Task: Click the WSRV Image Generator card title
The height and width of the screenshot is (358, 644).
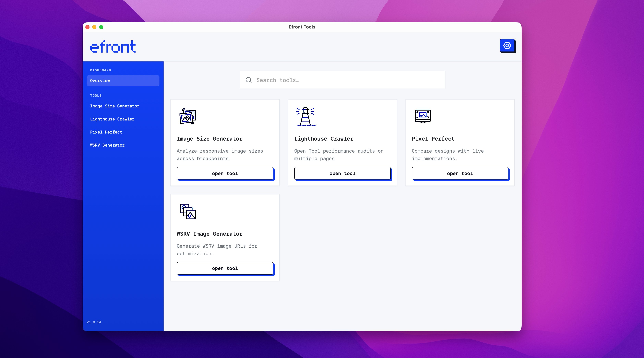Action: [210, 234]
